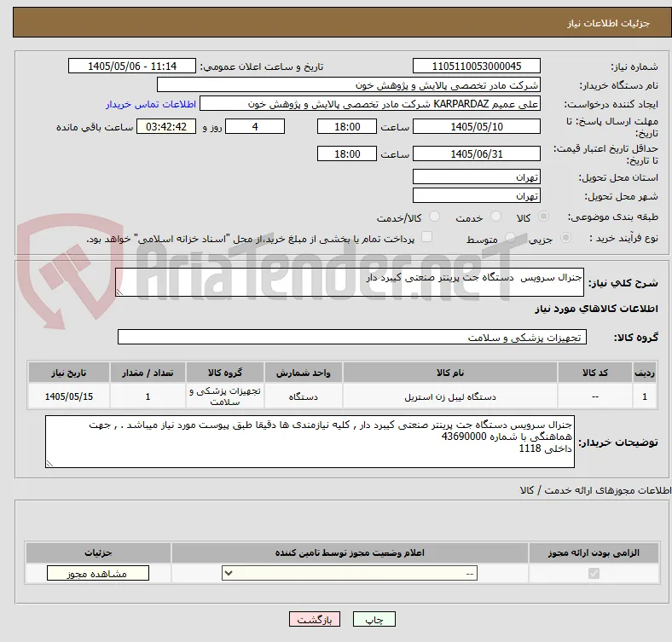
Task: Click the بازگشت (back) button
Action: tap(315, 619)
